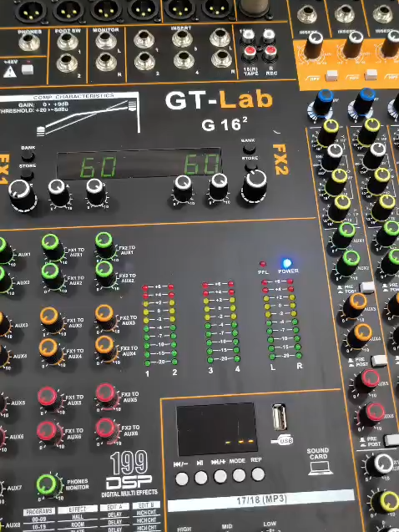Select the MONITOR R output jack
Viewport: 399px width, 532px height.
click(x=107, y=62)
